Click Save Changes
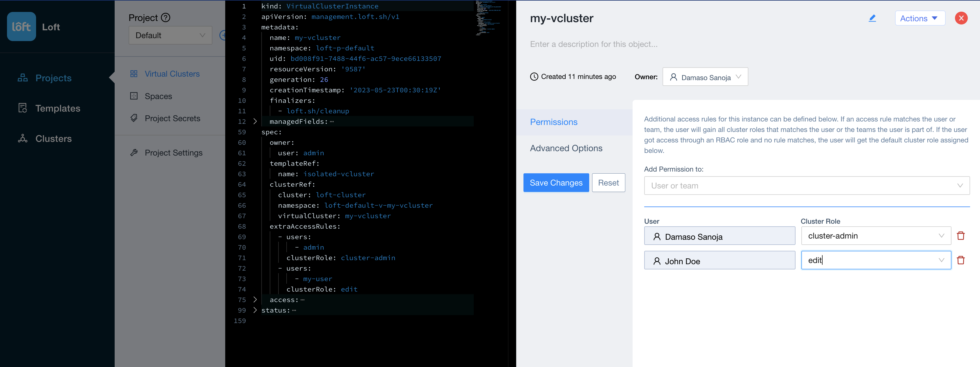This screenshot has height=367, width=980. (556, 182)
